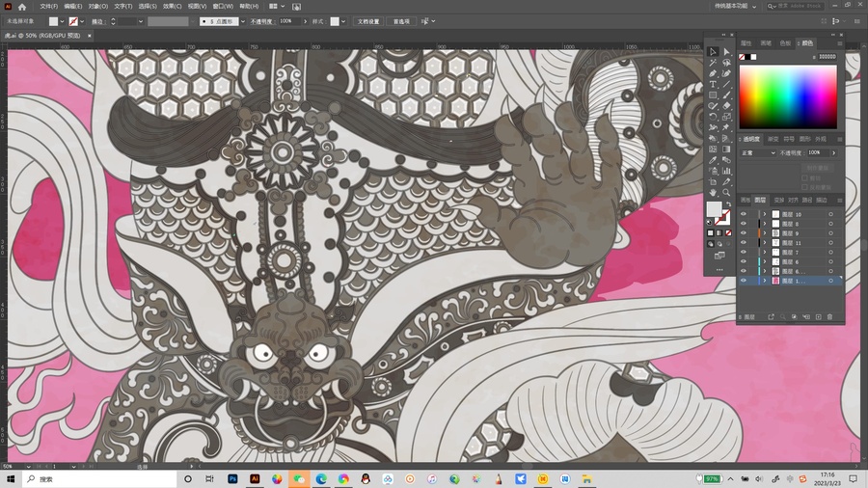This screenshot has width=868, height=488.
Task: Select the Line Segment tool
Action: click(x=726, y=84)
